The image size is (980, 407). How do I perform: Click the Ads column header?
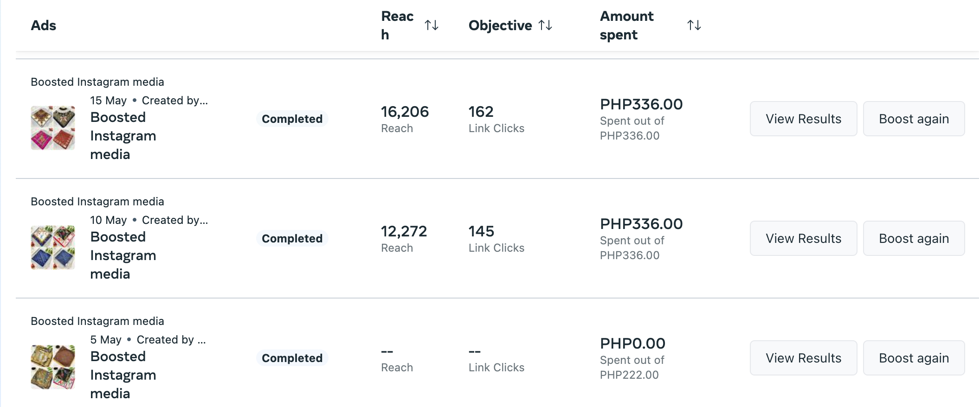tap(44, 25)
